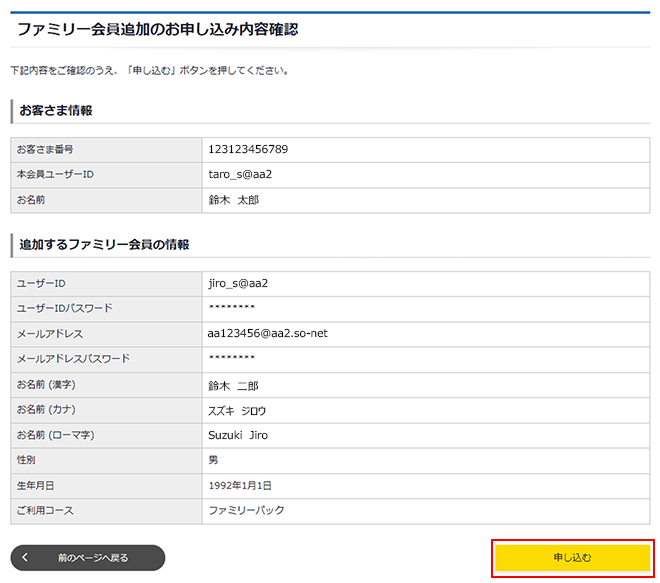Select the kanji name 鈴木 二郎

tap(233, 385)
